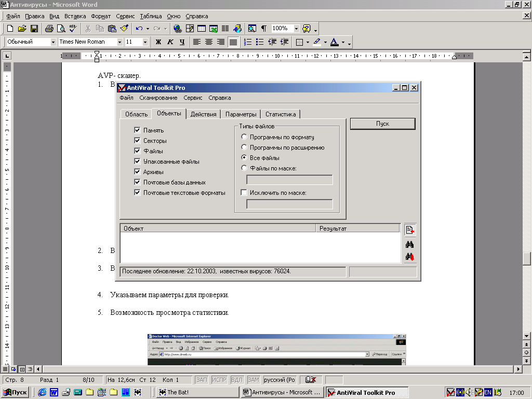Select Программы по формату radio button
This screenshot has width=532, height=399.
pyautogui.click(x=244, y=137)
